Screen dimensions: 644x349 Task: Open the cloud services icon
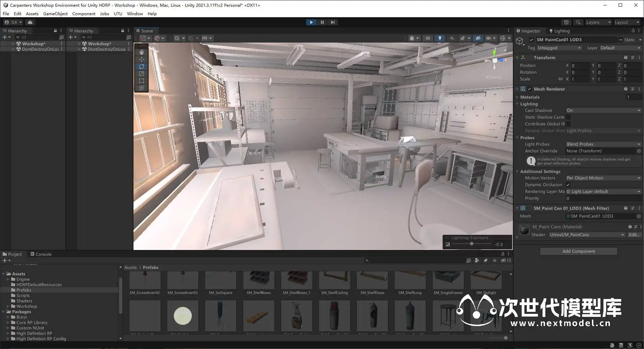pyautogui.click(x=30, y=22)
